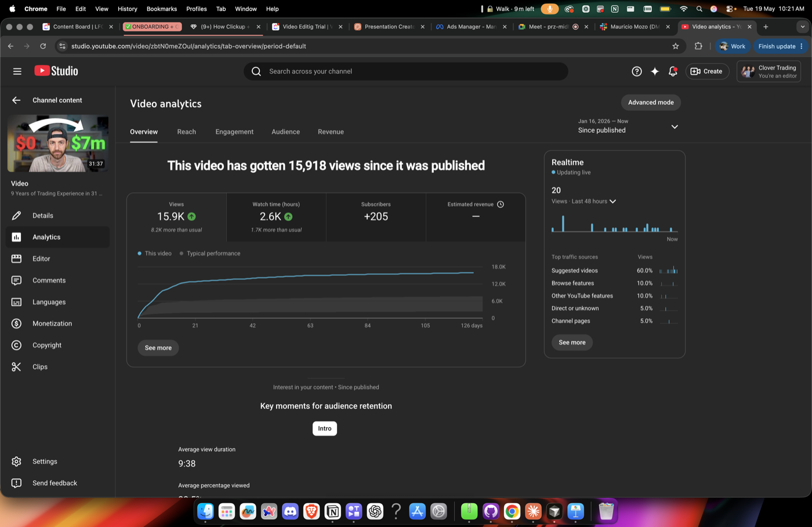812x527 pixels.
Task: Click Send feedback in sidebar
Action: pyautogui.click(x=57, y=483)
